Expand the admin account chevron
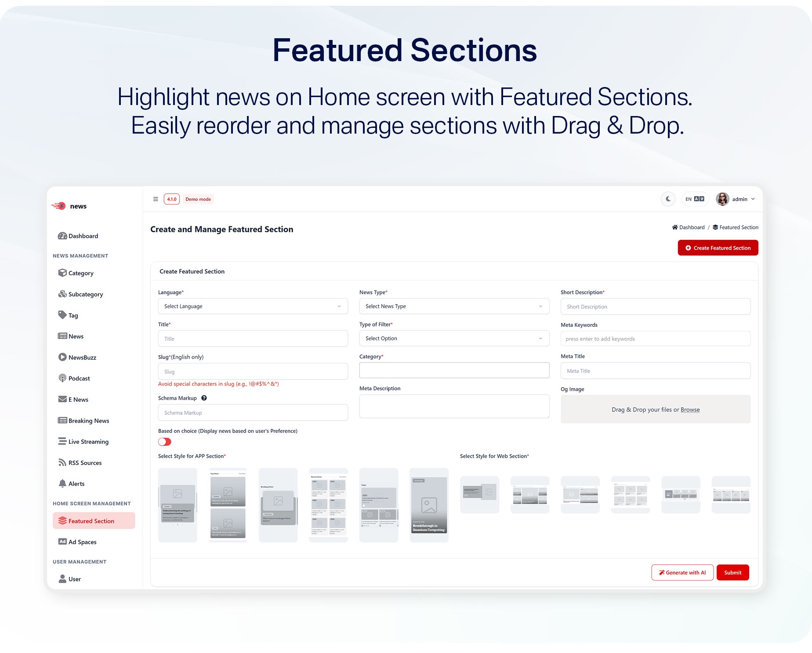The image size is (812, 653). click(753, 199)
